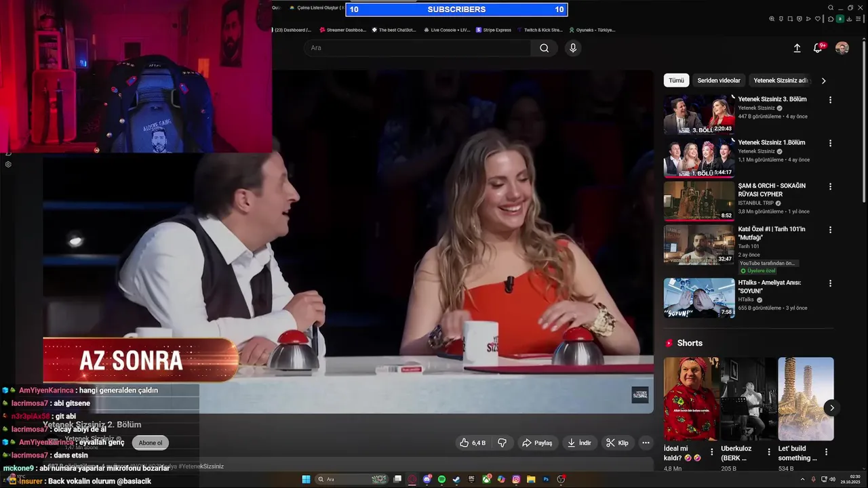Select the Tümü filter chip
868x488 pixels.
coord(676,80)
